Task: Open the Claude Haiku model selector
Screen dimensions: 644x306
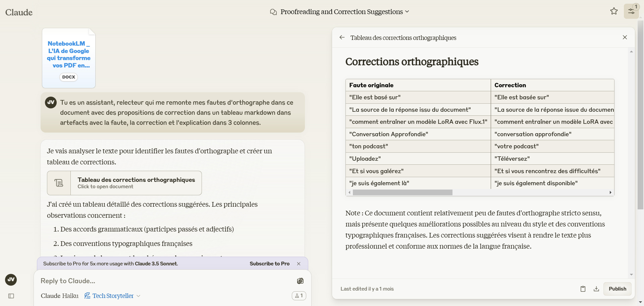Action: (x=60, y=296)
